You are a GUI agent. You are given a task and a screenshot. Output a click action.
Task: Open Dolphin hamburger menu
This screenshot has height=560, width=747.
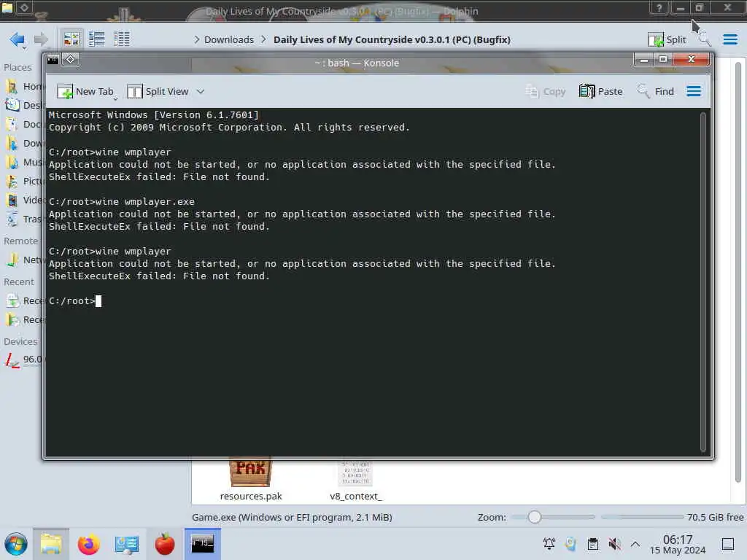click(729, 39)
